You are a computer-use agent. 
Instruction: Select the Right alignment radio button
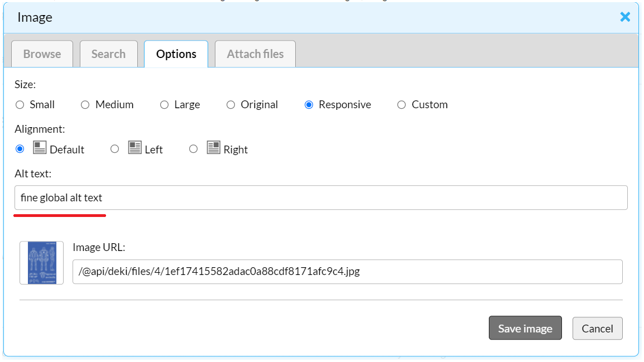(193, 149)
